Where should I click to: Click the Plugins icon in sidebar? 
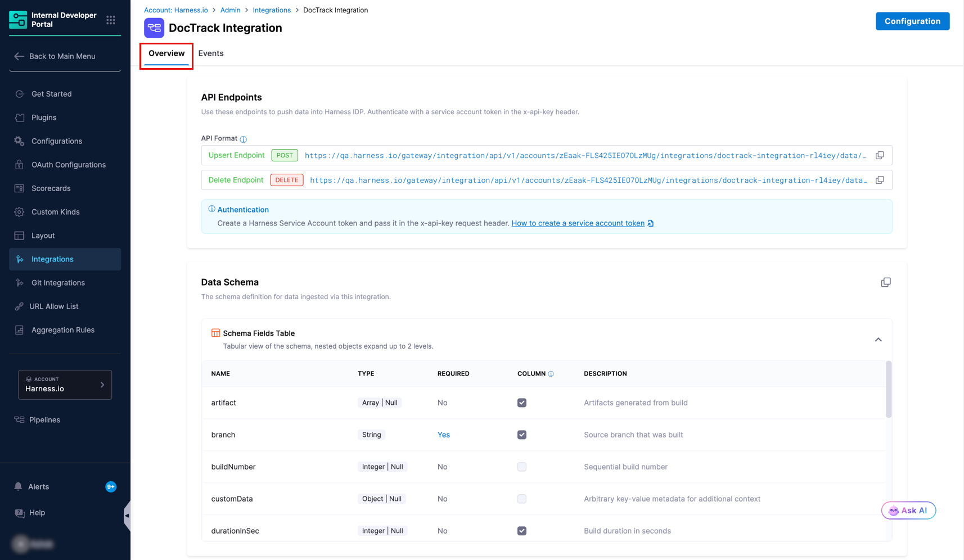[20, 118]
